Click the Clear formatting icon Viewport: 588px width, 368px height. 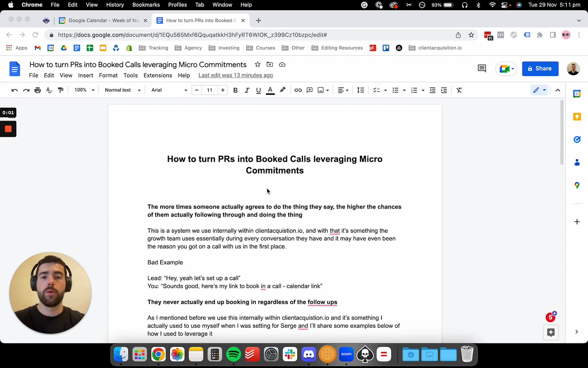click(459, 90)
